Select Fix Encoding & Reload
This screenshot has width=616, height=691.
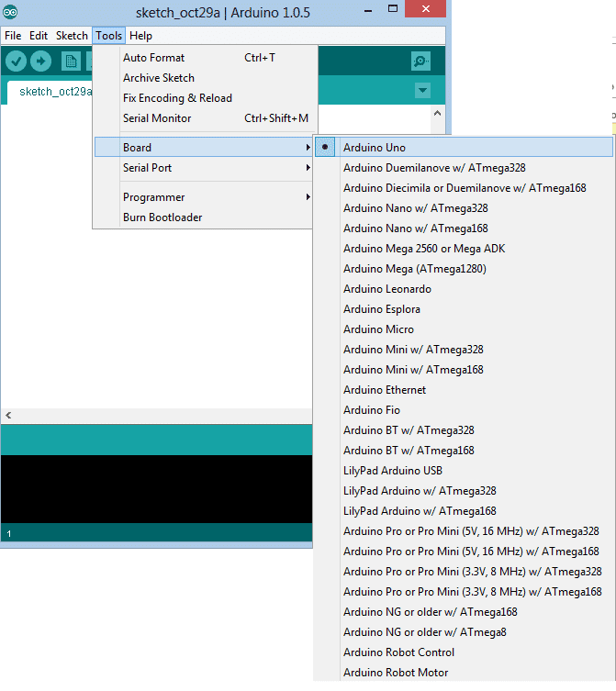[203, 98]
